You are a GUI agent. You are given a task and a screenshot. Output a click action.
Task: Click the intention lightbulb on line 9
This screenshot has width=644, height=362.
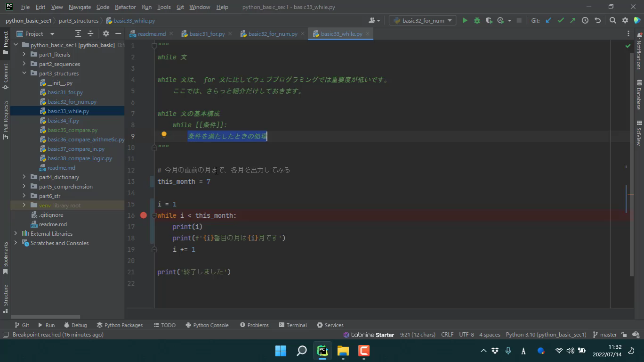point(164,135)
